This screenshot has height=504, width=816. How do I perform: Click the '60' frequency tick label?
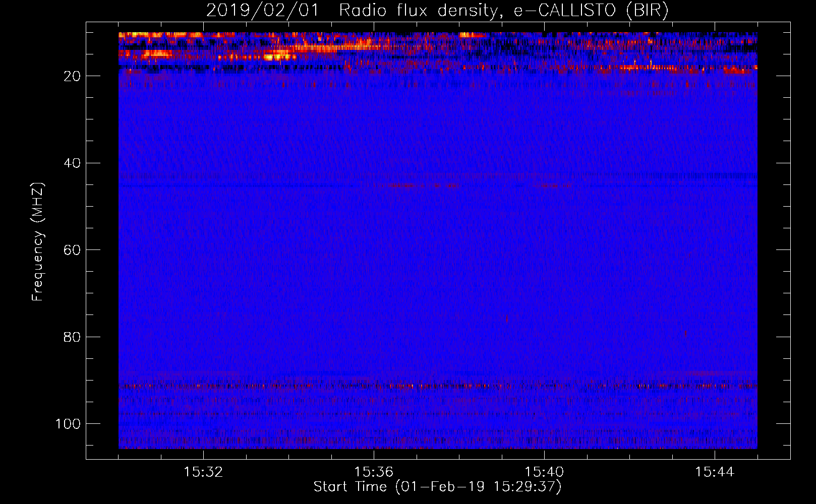pyautogui.click(x=72, y=250)
